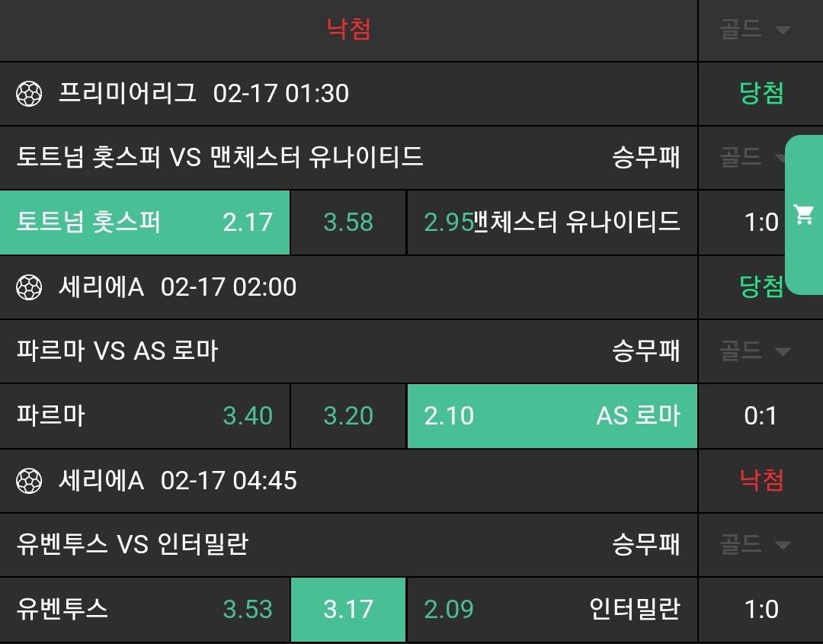Choose 유벤투스 win odds 3.53
823x644 pixels.
145,610
